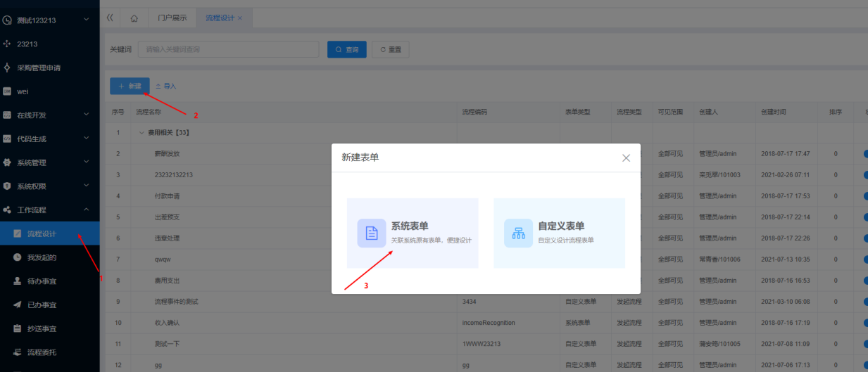Go to the home icon tab

click(134, 18)
